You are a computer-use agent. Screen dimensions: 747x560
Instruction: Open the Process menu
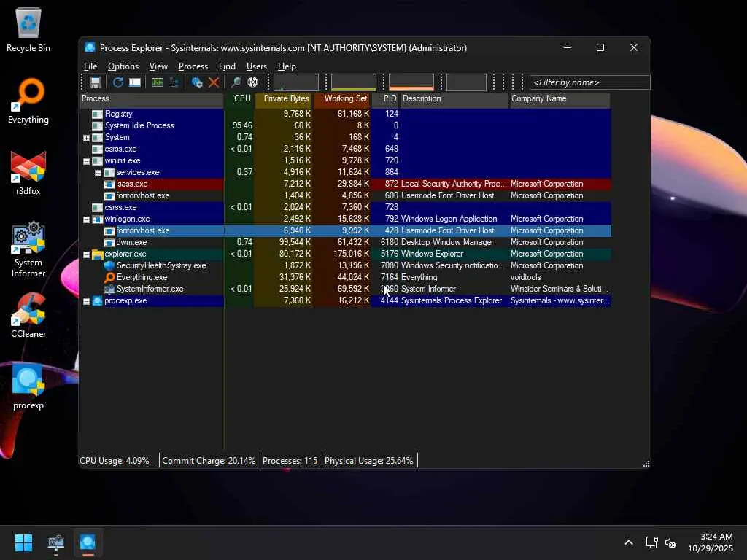pyautogui.click(x=193, y=66)
